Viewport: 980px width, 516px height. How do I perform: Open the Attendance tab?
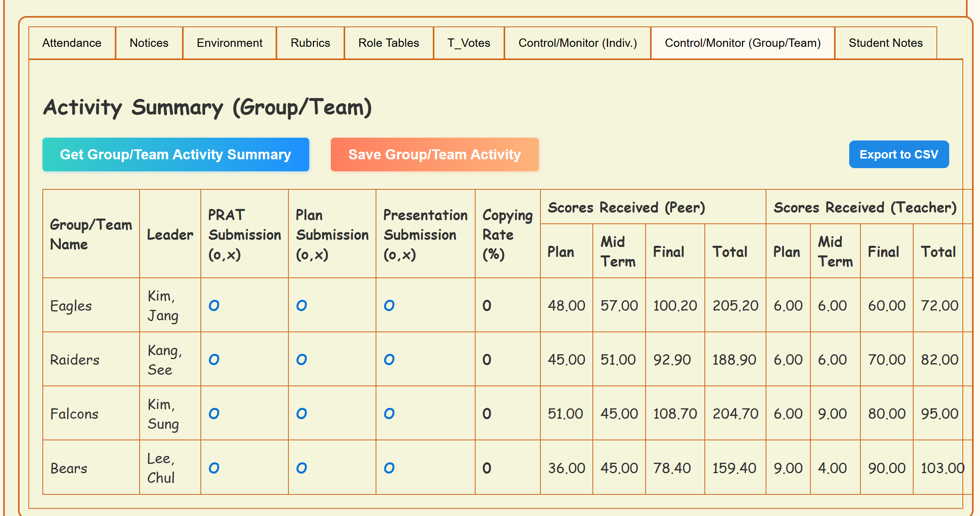(72, 43)
